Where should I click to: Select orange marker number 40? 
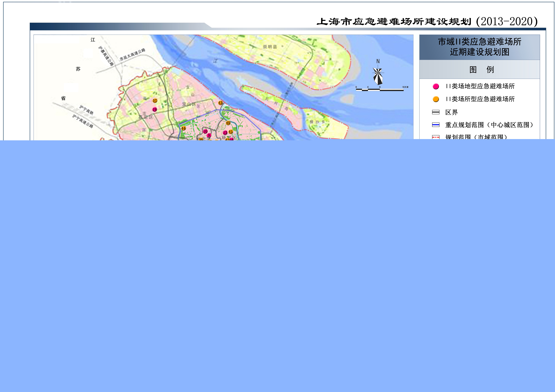click(228, 123)
